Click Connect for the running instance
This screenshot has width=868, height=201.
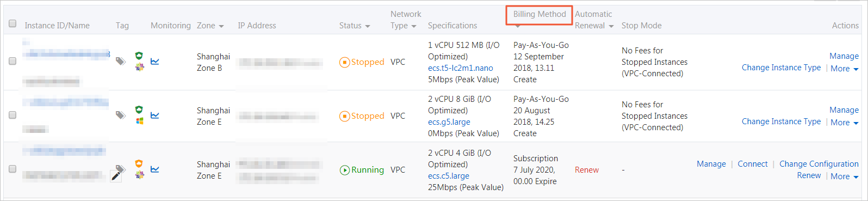(x=753, y=164)
